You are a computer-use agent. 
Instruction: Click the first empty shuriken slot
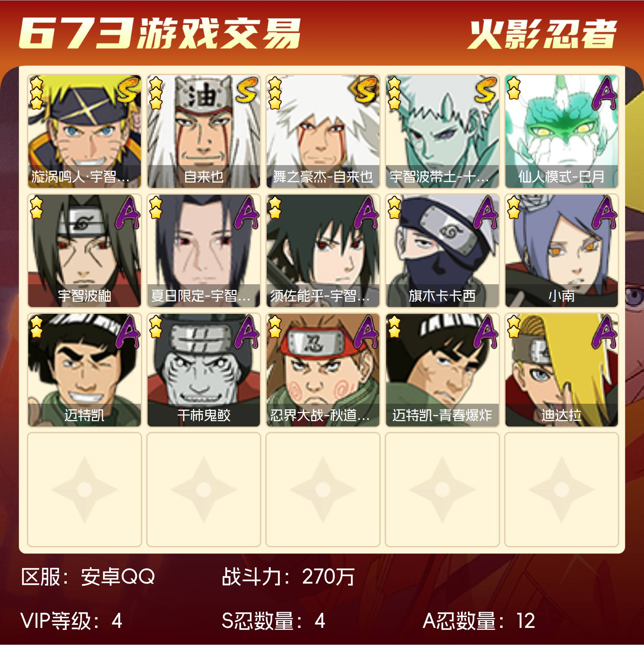click(84, 490)
